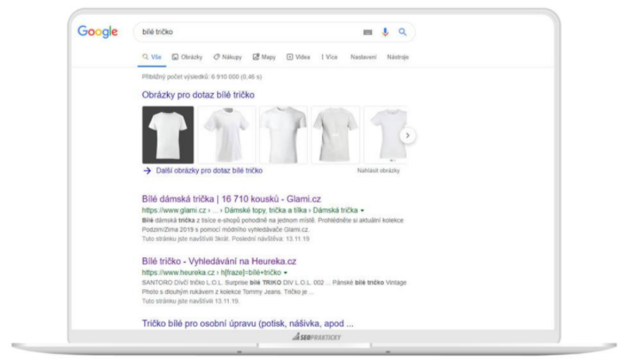Click the next arrow on image carousel

click(408, 135)
